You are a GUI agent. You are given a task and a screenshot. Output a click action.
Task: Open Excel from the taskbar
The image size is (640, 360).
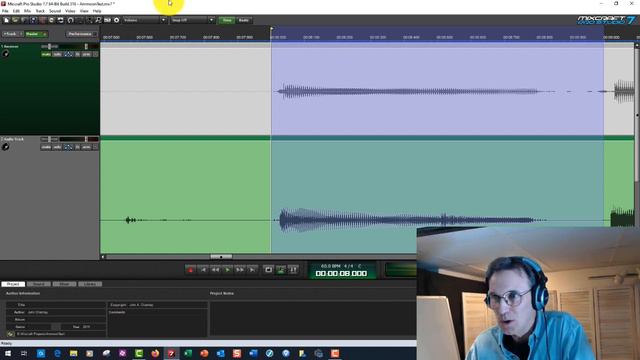tap(188, 353)
